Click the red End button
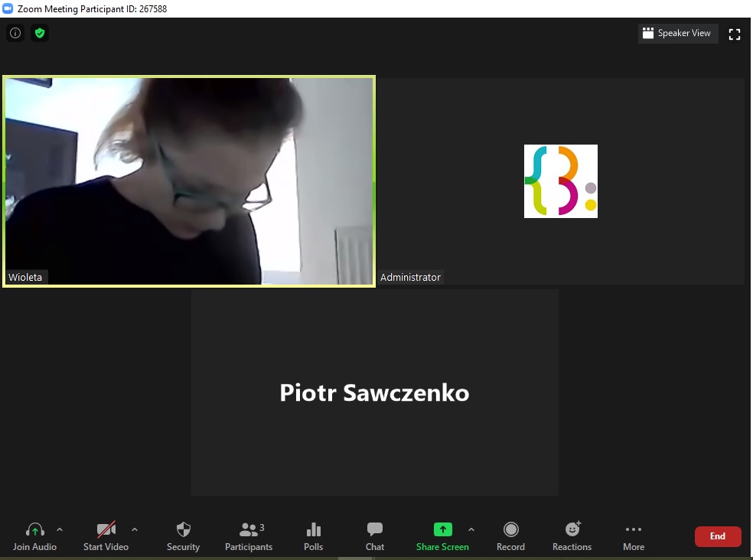Image resolution: width=753 pixels, height=560 pixels. (717, 536)
